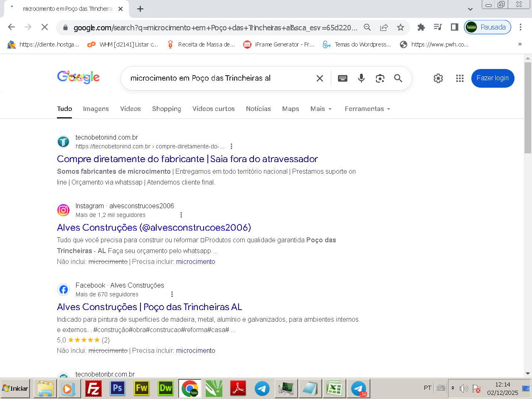Toggle Chrome side panel
The image size is (532, 399).
pos(454,27)
